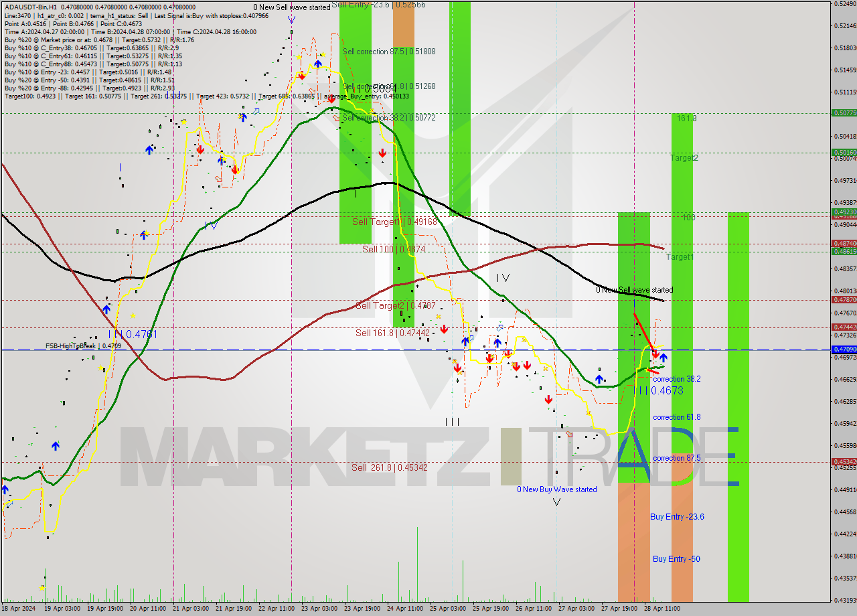The width and height of the screenshot is (857, 616).
Task: Click the 'Buy %10 @ C_Entry38' line
Action: pyautogui.click(x=91, y=48)
